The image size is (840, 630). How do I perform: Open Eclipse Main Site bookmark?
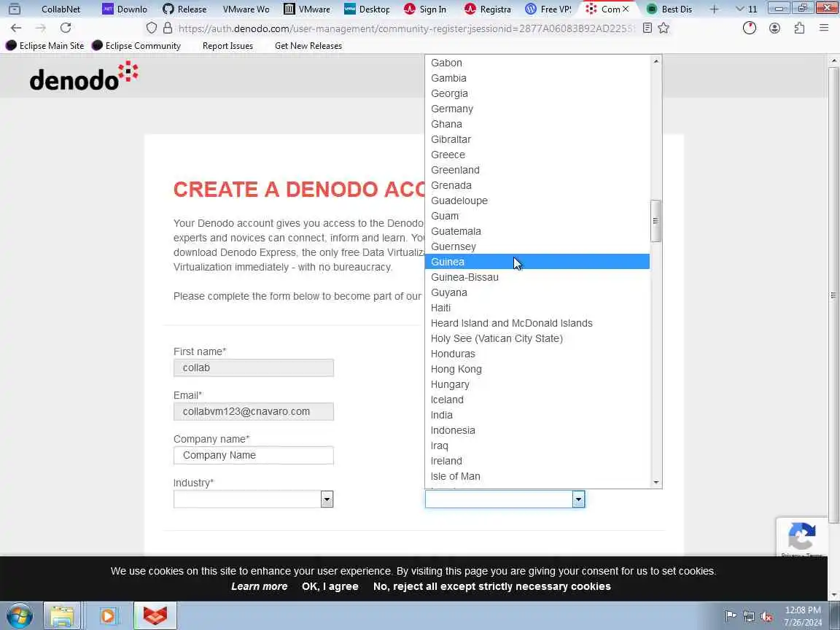[45, 45]
